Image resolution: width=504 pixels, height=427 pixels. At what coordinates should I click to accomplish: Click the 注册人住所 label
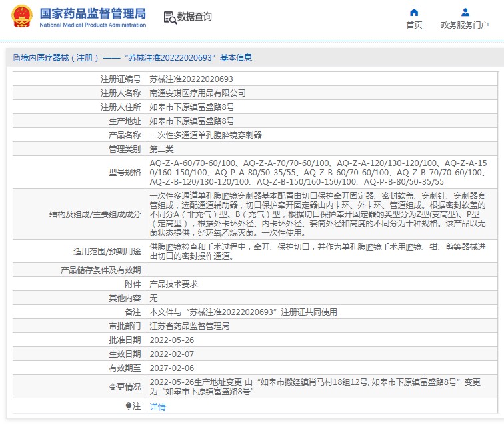(x=121, y=107)
